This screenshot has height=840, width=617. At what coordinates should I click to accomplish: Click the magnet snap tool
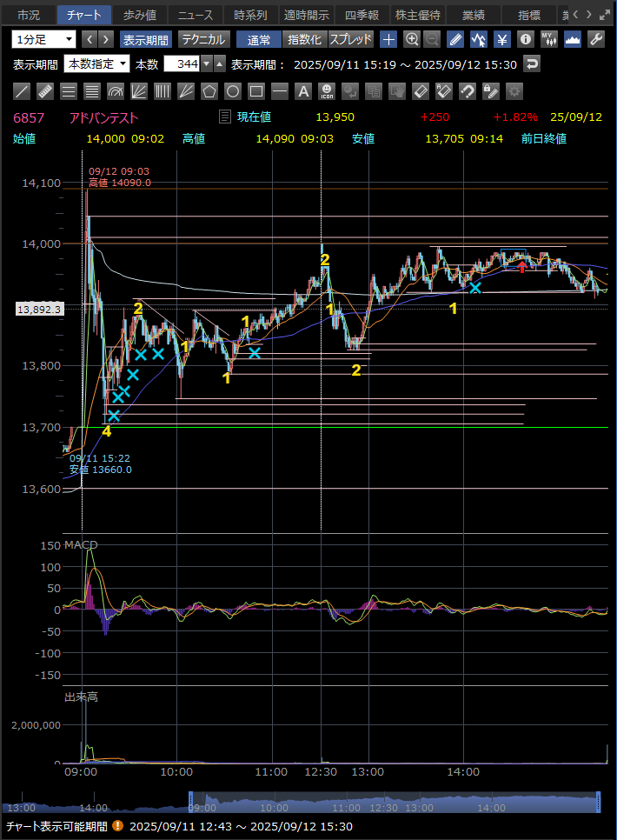468,91
